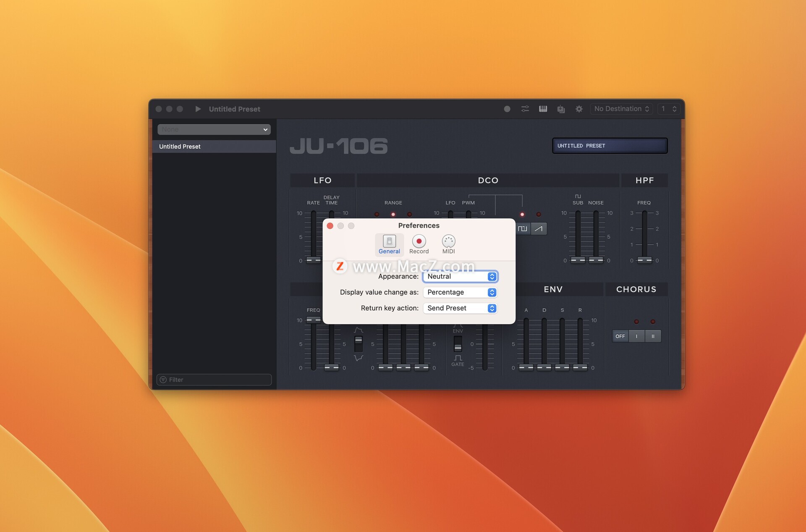Flip the ENV/GATE switch
The image size is (806, 532).
pyautogui.click(x=458, y=344)
